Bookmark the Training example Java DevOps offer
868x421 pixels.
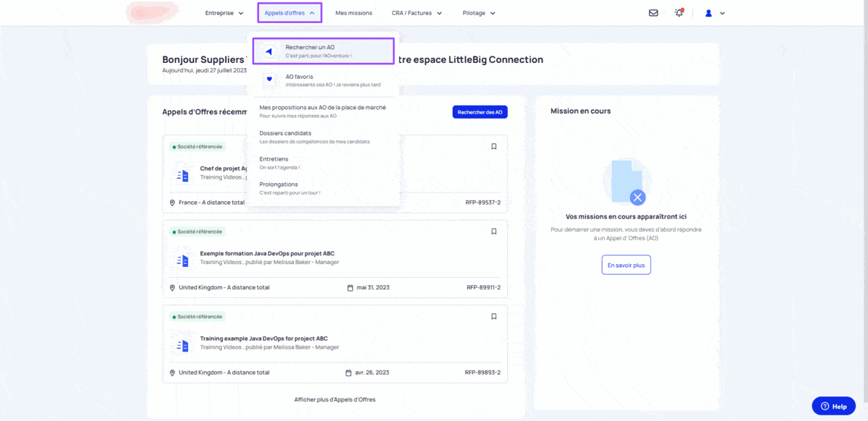tap(494, 316)
